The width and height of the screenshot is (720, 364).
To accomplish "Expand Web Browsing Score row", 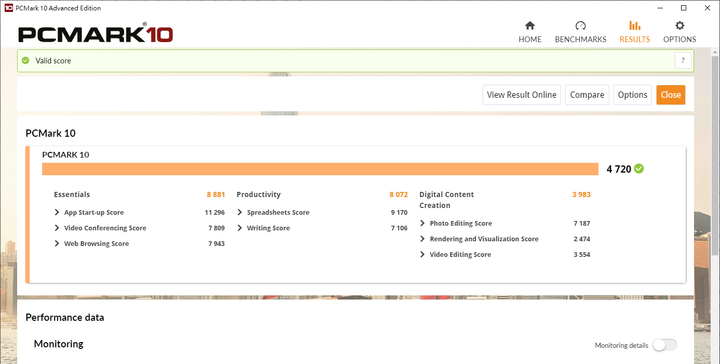I will (56, 243).
